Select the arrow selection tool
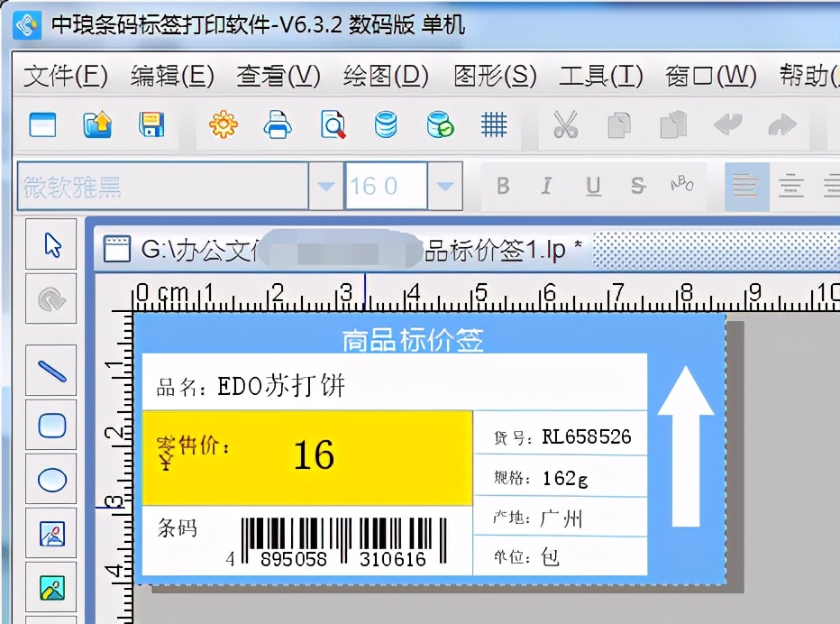This screenshot has width=840, height=624. [x=52, y=244]
